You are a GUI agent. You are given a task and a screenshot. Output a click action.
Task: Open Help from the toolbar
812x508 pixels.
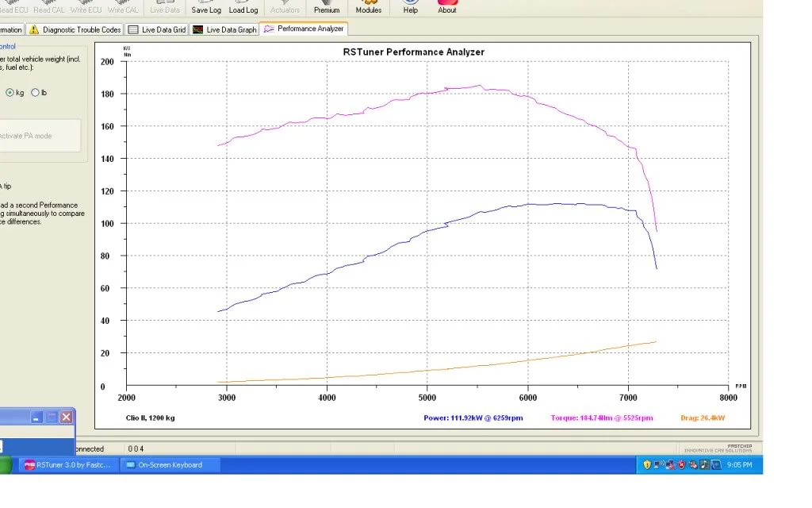coord(410,7)
